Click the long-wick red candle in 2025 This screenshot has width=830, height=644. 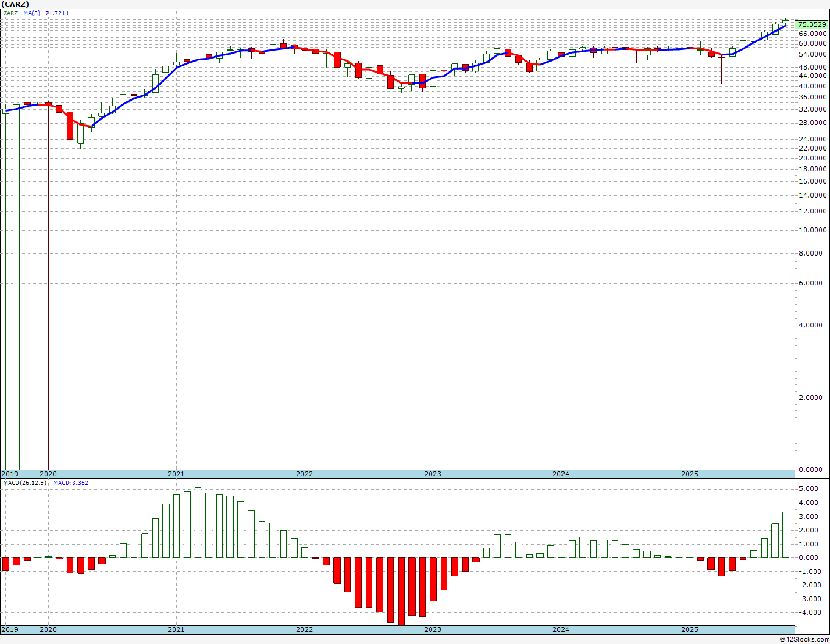721,70
